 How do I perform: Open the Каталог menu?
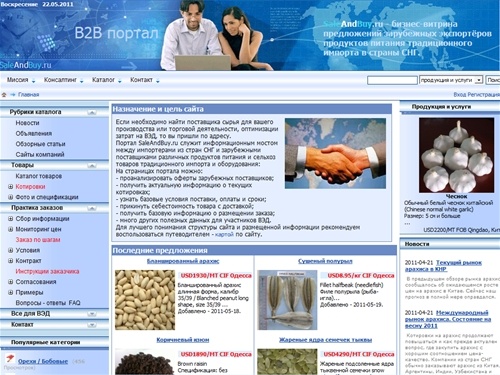(x=107, y=80)
